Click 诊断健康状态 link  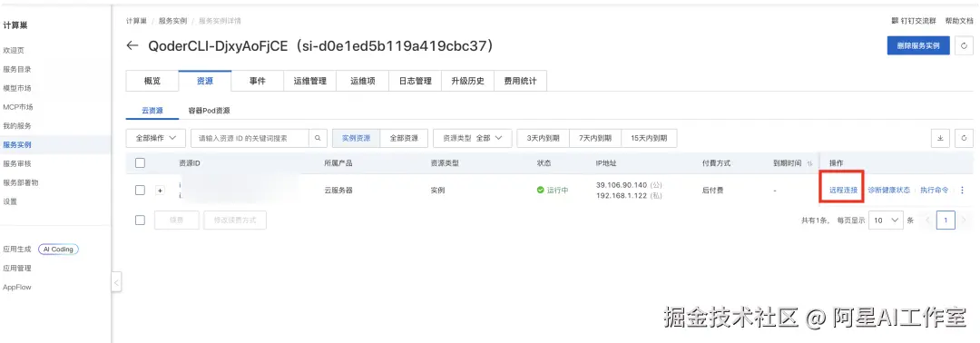[888, 190]
